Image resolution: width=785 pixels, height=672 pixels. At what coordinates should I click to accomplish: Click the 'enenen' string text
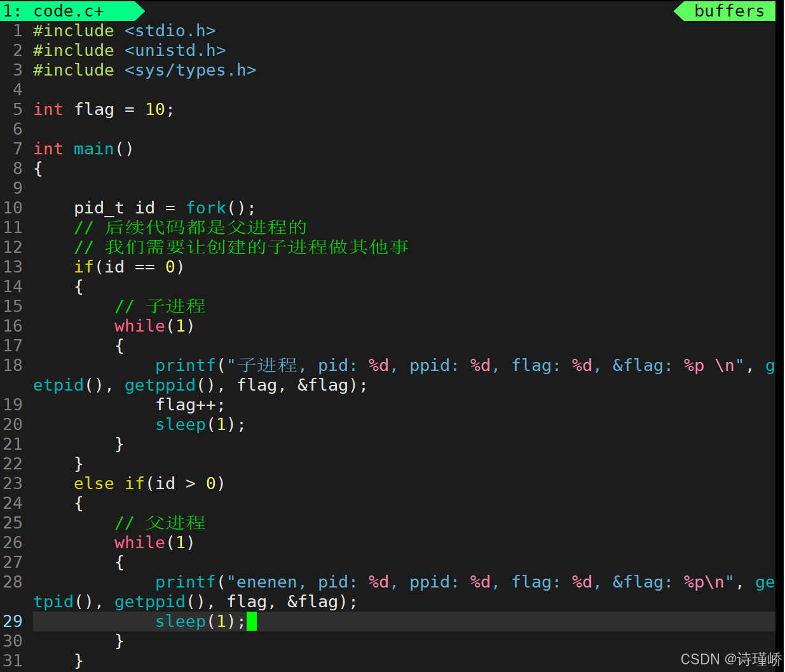[267, 582]
